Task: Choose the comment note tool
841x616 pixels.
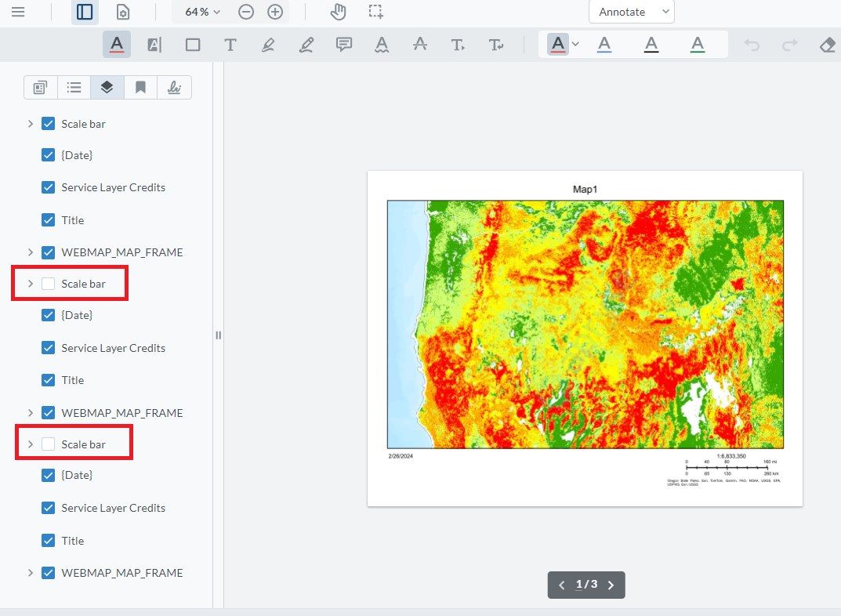Action: click(343, 45)
